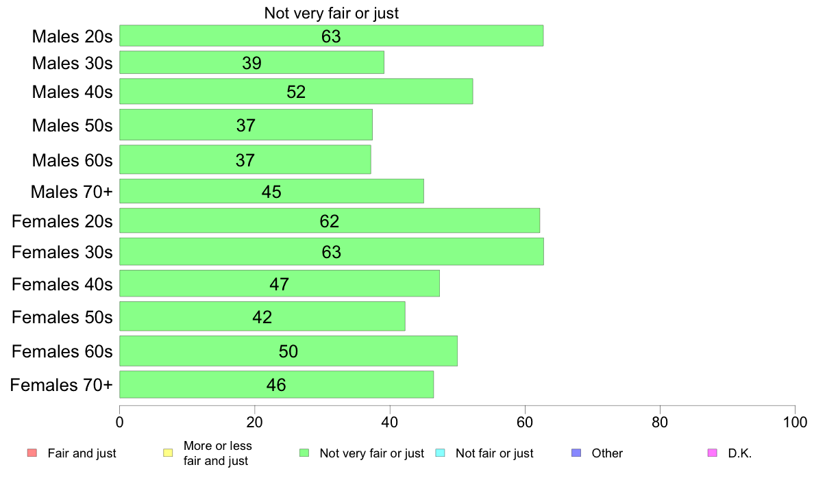Click the 100 tick on the x-axis
This screenshot has height=504, width=814.
[x=795, y=422]
